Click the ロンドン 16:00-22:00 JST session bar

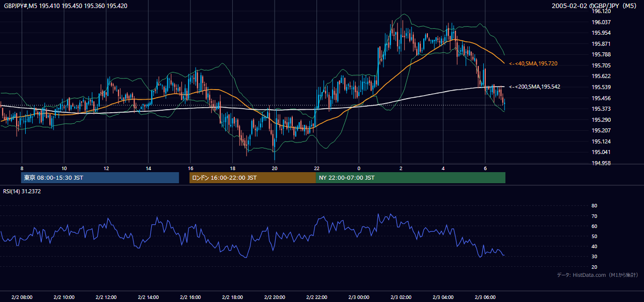point(252,178)
